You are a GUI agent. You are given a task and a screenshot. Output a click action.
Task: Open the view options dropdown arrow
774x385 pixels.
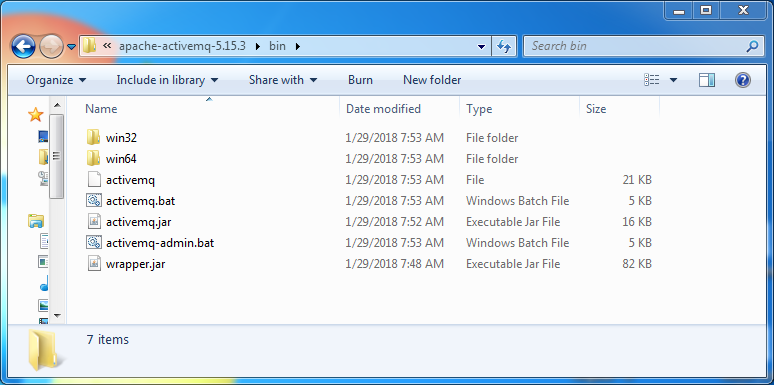click(x=673, y=80)
